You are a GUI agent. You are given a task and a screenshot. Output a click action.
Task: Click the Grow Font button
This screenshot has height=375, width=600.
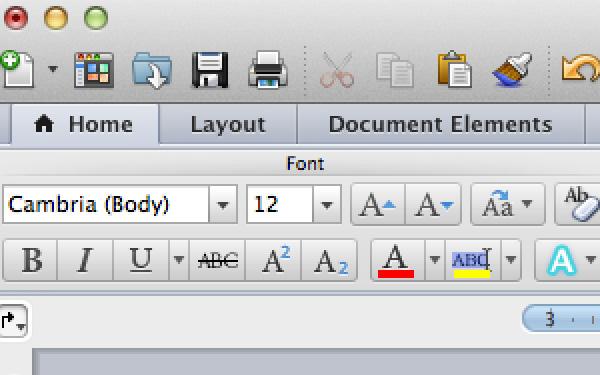point(378,205)
